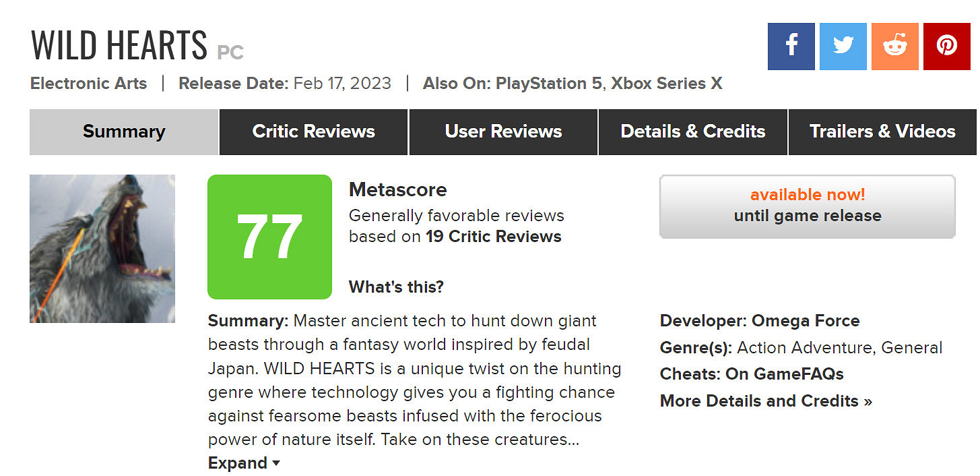Expand the full game summary
980x476 pixels.
tap(243, 463)
